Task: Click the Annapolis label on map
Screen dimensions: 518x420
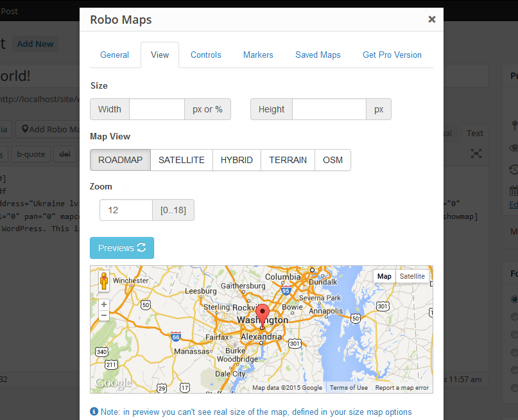Action: [x=325, y=311]
